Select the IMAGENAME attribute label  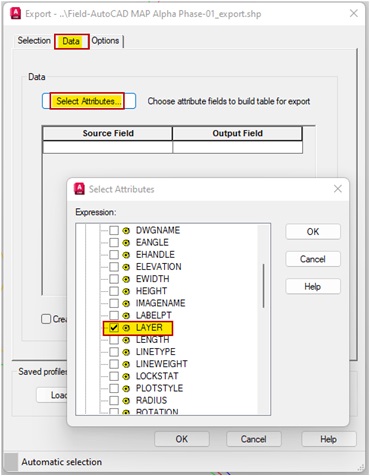(160, 303)
